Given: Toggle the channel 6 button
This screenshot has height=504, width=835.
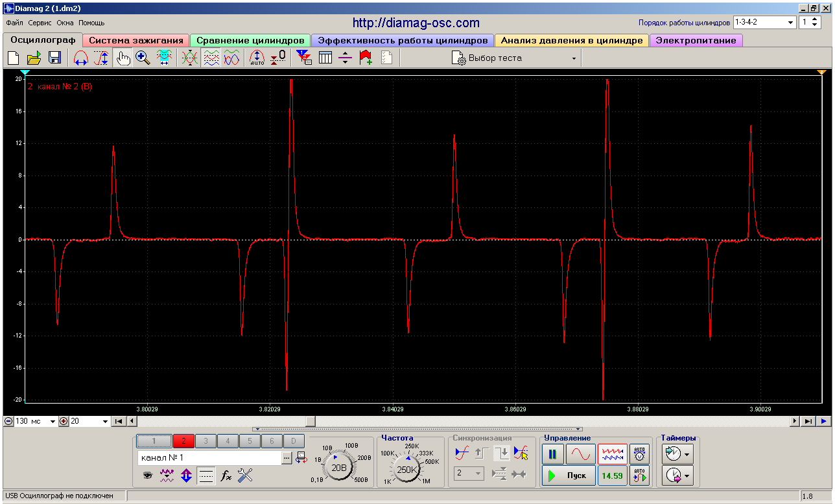Looking at the screenshot, I should point(272,441).
